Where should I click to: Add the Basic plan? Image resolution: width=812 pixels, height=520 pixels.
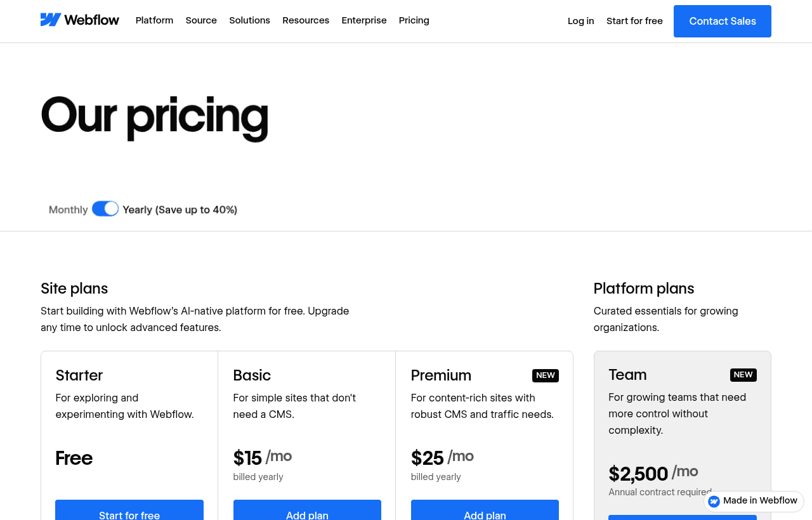click(307, 510)
